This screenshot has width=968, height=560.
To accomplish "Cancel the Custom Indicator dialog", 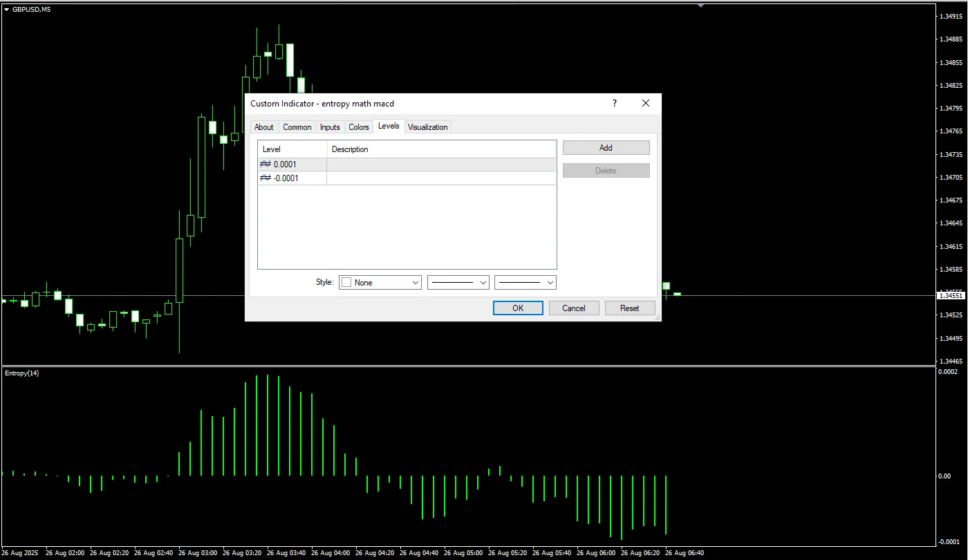I will coord(574,308).
